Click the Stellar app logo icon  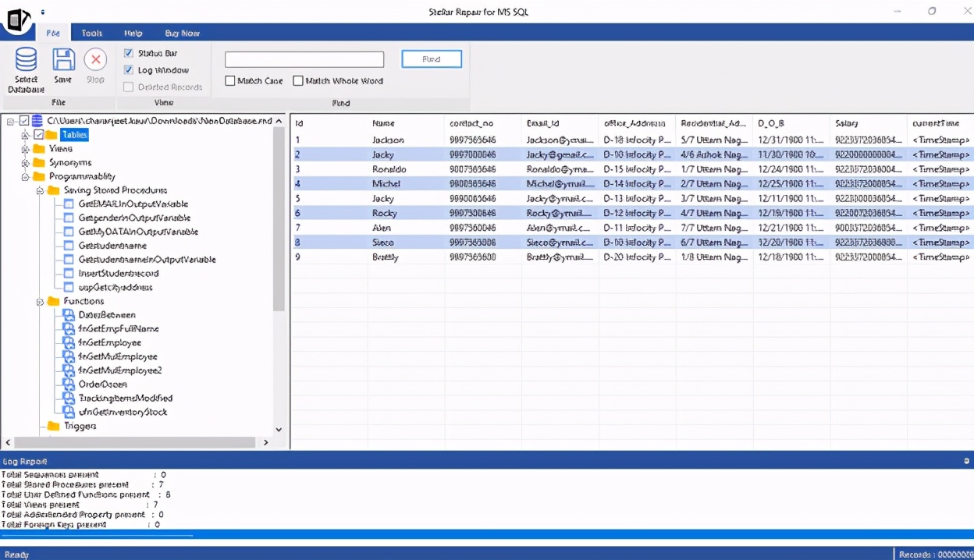(18, 19)
